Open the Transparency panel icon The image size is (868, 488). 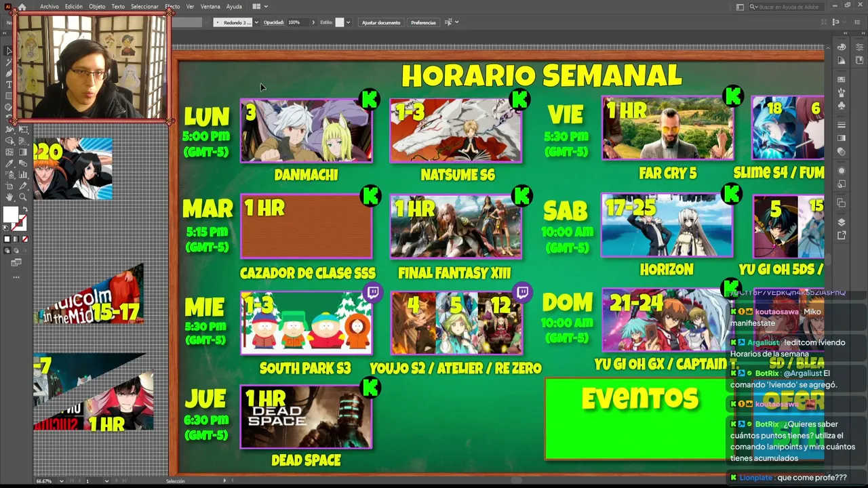[842, 152]
